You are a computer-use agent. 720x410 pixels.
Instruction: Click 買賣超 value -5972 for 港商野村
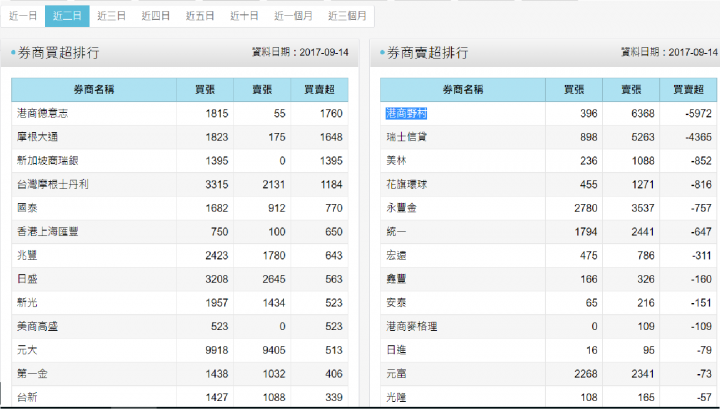(x=698, y=113)
